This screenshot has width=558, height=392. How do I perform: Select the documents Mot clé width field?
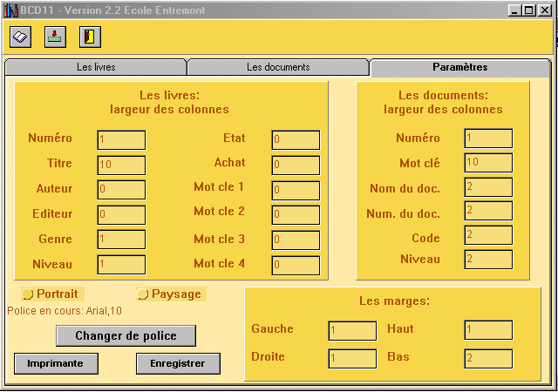point(488,163)
